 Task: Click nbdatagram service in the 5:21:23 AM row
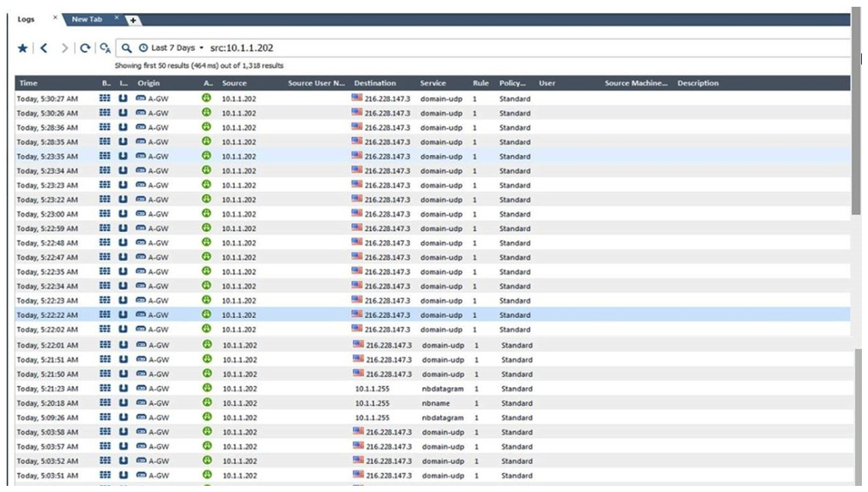click(x=443, y=389)
